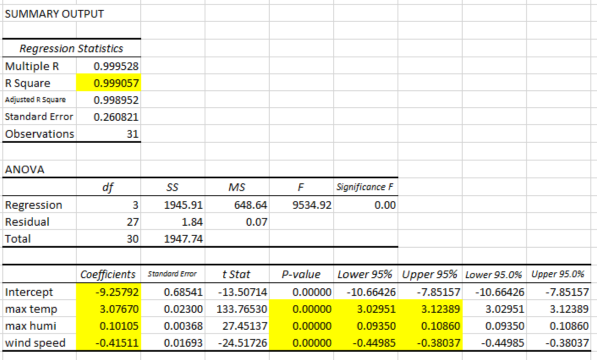Select the P-value column header
The image size is (597, 360).
301,274
